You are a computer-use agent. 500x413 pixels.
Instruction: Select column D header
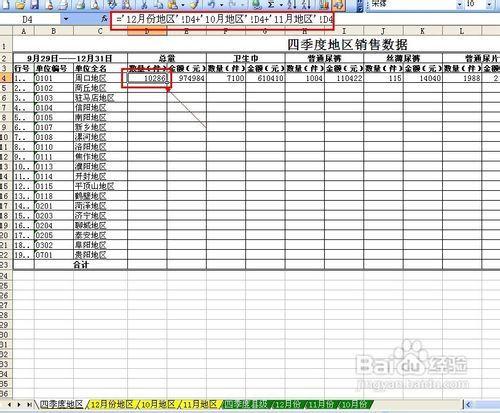click(147, 31)
